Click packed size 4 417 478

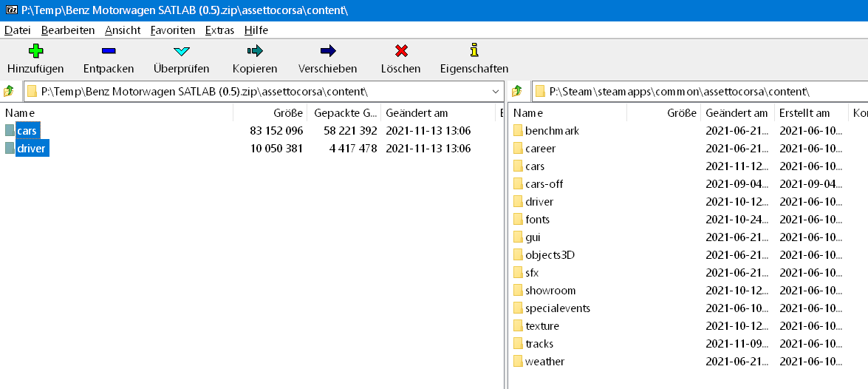[x=355, y=149]
